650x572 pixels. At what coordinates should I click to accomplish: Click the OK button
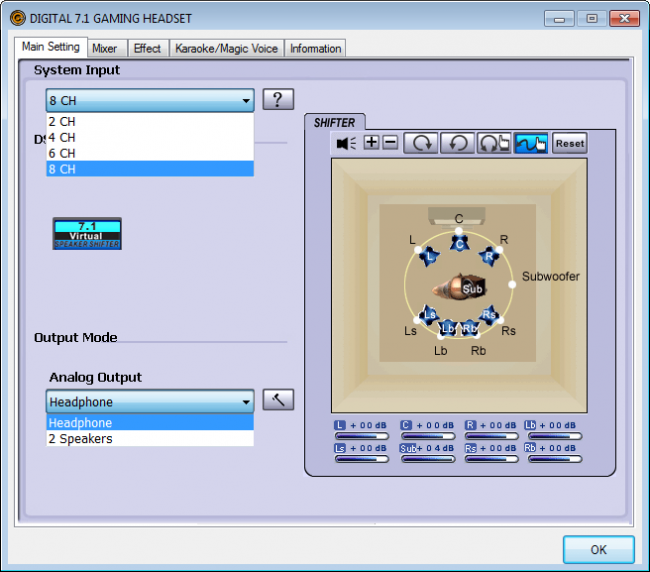[x=598, y=549]
